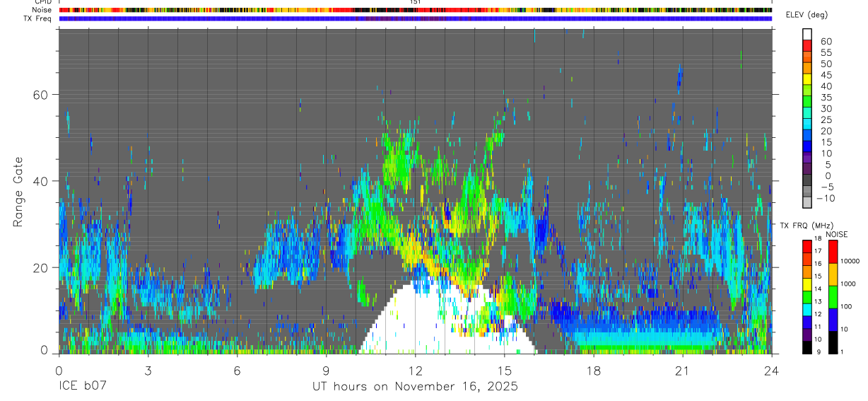
Task: Click the '55' value on ELEV colorbar
Action: (x=826, y=53)
